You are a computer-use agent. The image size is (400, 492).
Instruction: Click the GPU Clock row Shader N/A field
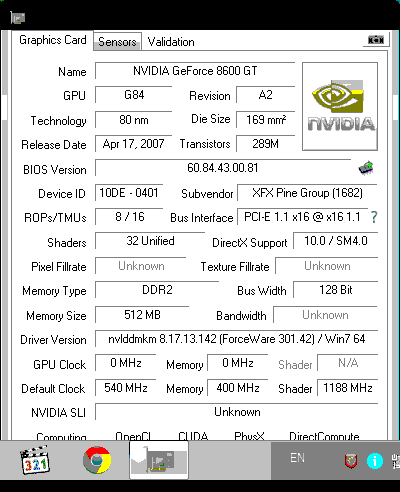click(348, 363)
